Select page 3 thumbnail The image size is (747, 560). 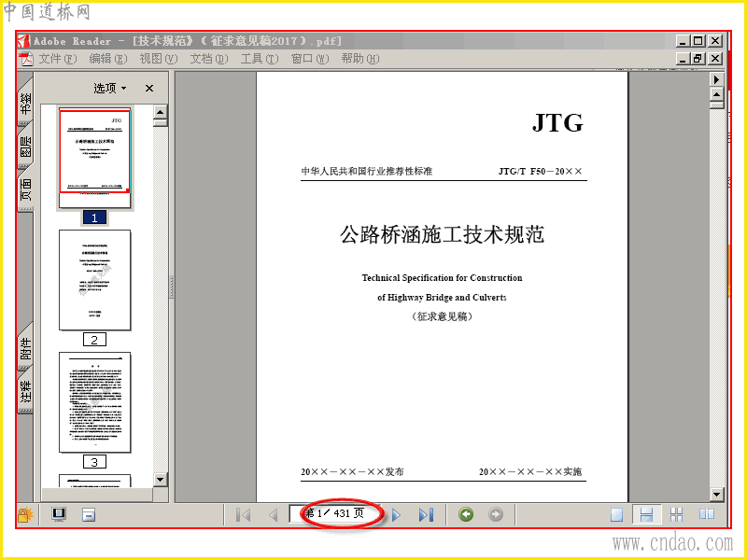(x=95, y=402)
